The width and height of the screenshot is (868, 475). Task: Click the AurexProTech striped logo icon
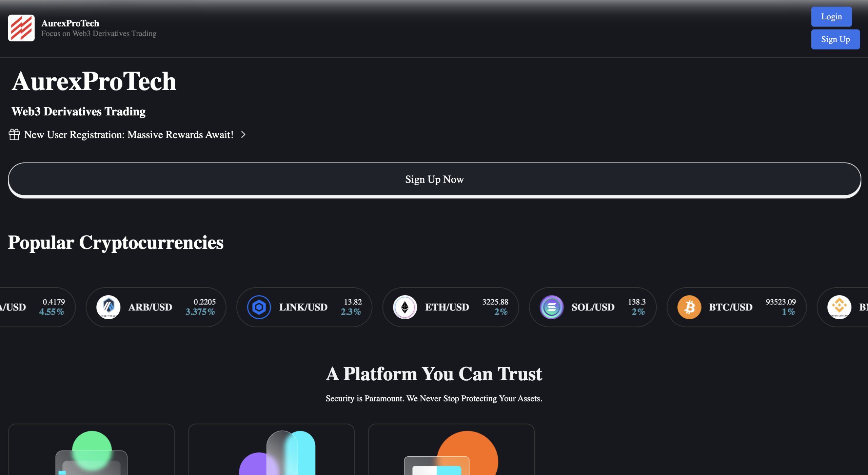pos(21,28)
